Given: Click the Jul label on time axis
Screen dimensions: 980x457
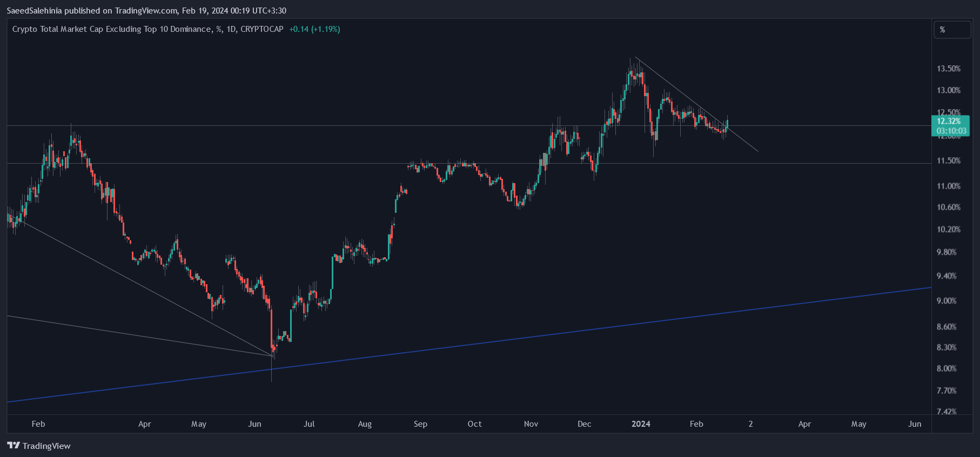Looking at the screenshot, I should click(309, 424).
